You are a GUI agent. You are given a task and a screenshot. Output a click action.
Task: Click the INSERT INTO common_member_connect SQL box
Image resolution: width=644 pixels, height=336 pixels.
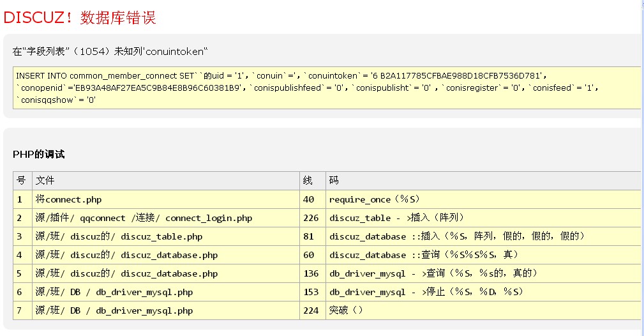[327, 88]
